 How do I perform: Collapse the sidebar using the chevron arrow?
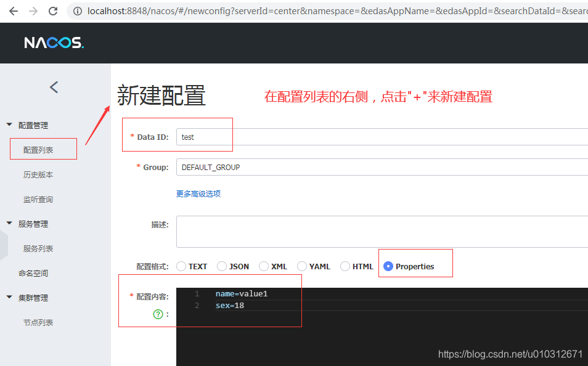54,87
